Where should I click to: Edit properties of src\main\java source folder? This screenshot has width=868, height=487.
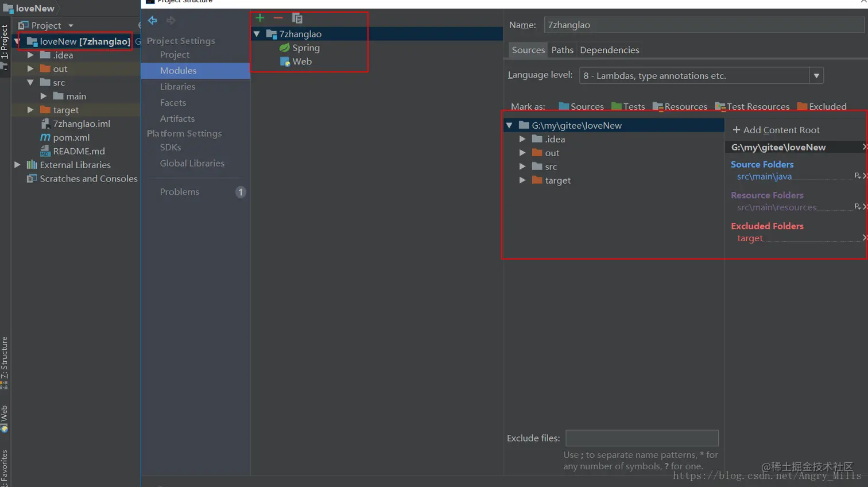857,176
